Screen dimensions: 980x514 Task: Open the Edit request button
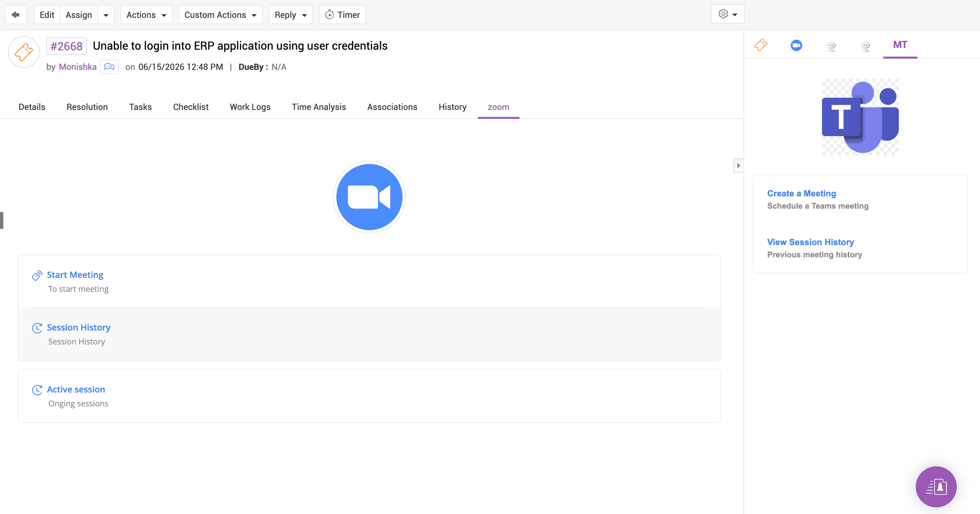pos(47,15)
